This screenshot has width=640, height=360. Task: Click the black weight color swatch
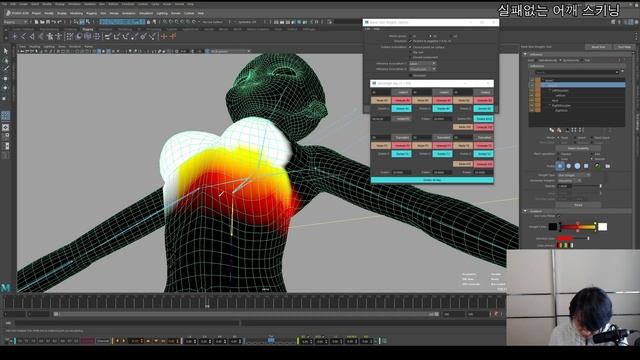553,227
